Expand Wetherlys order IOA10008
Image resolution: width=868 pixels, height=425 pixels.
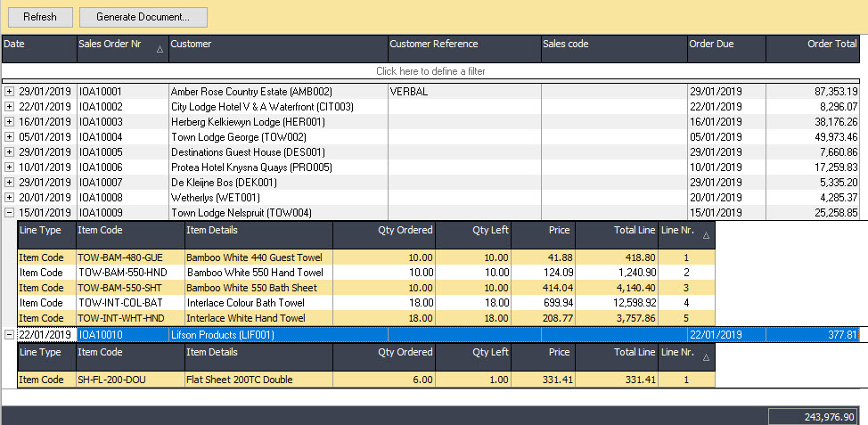click(10, 198)
